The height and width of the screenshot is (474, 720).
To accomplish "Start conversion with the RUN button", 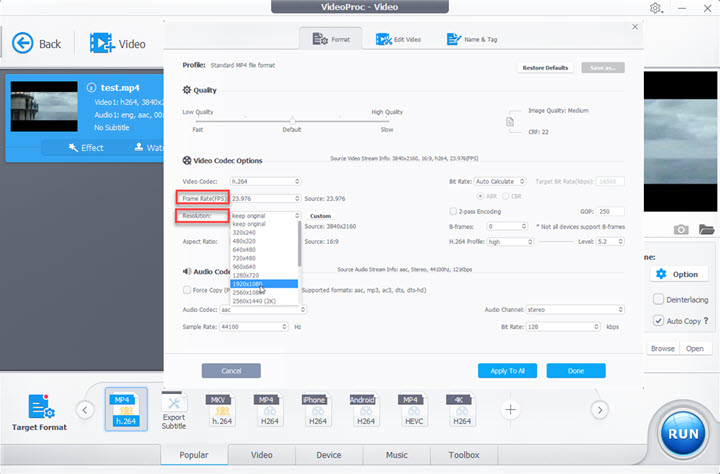I will click(x=683, y=434).
